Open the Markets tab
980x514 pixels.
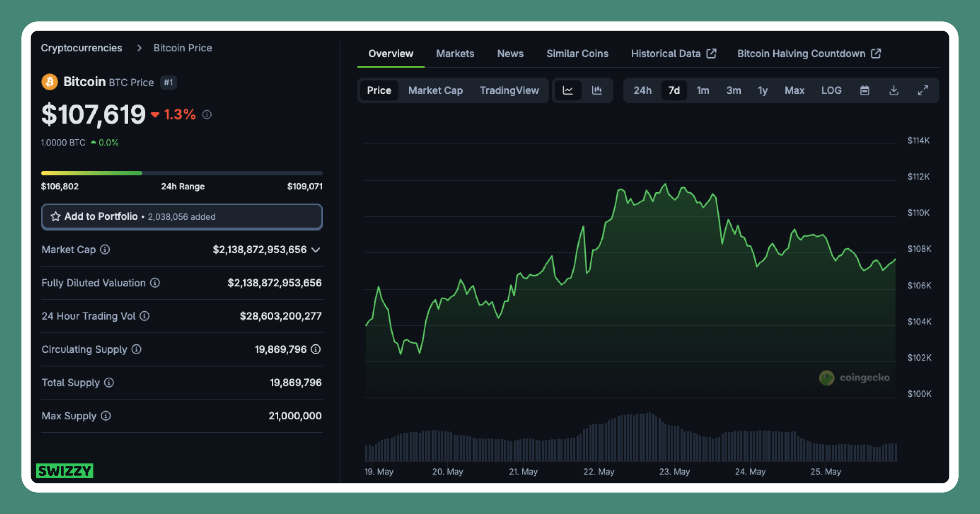point(455,54)
